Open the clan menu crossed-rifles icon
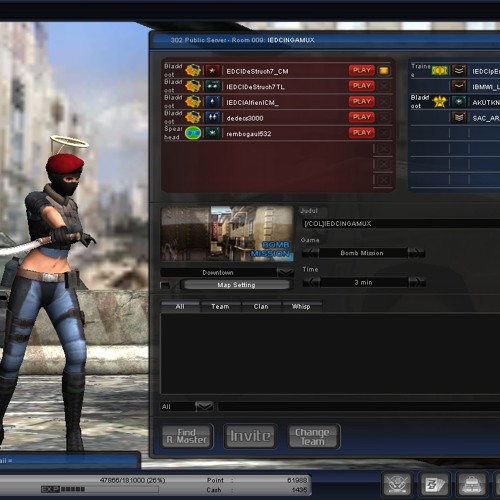Image resolution: width=500 pixels, height=500 pixels. click(x=397, y=484)
